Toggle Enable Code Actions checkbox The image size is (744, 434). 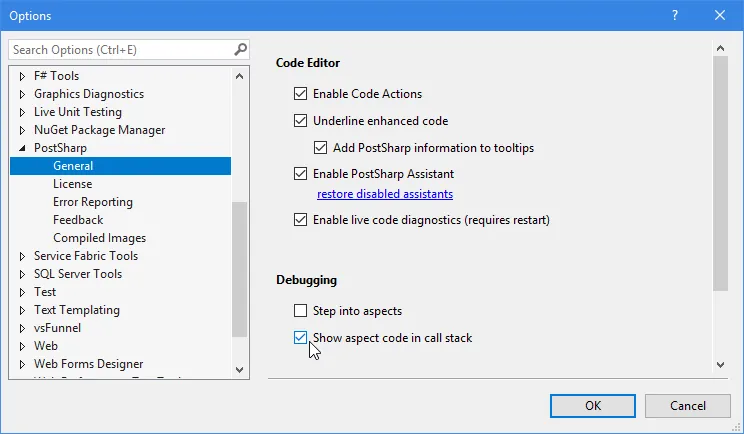pos(300,93)
